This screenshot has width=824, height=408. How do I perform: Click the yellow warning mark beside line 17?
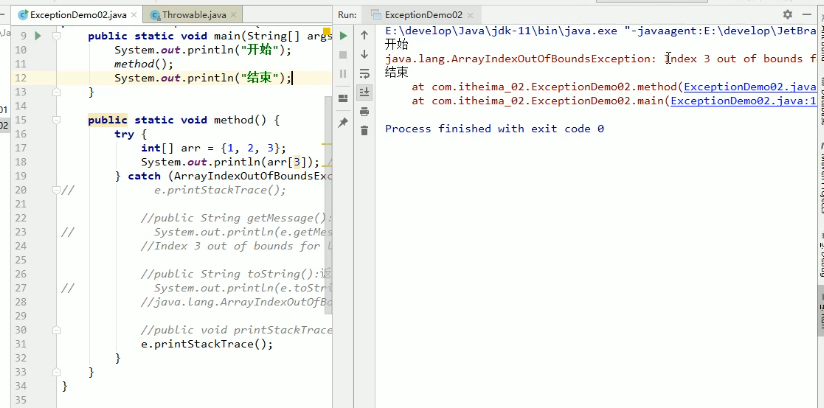click(326, 144)
